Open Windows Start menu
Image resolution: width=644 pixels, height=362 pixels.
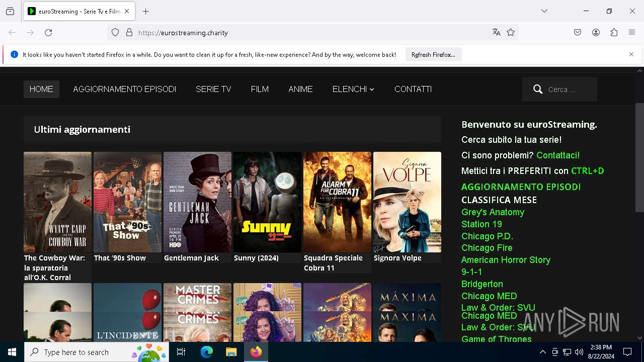click(x=12, y=352)
